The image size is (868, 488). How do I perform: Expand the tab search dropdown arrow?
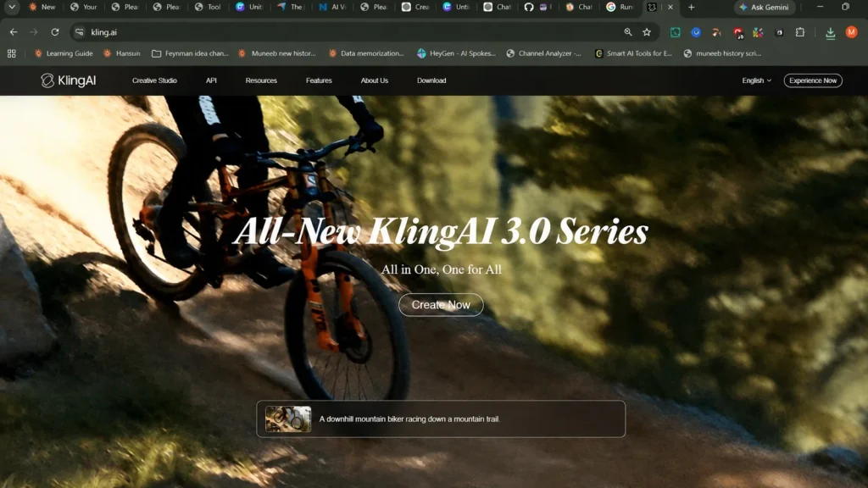click(12, 7)
